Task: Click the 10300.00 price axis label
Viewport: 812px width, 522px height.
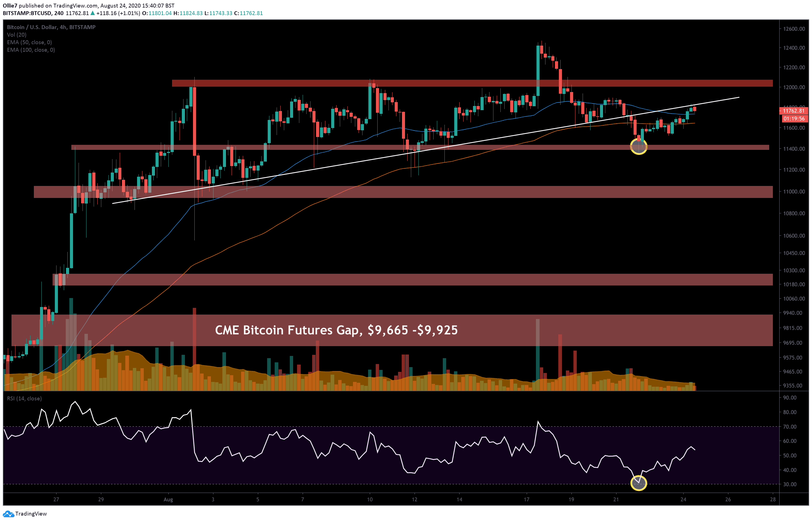Action: tap(794, 270)
